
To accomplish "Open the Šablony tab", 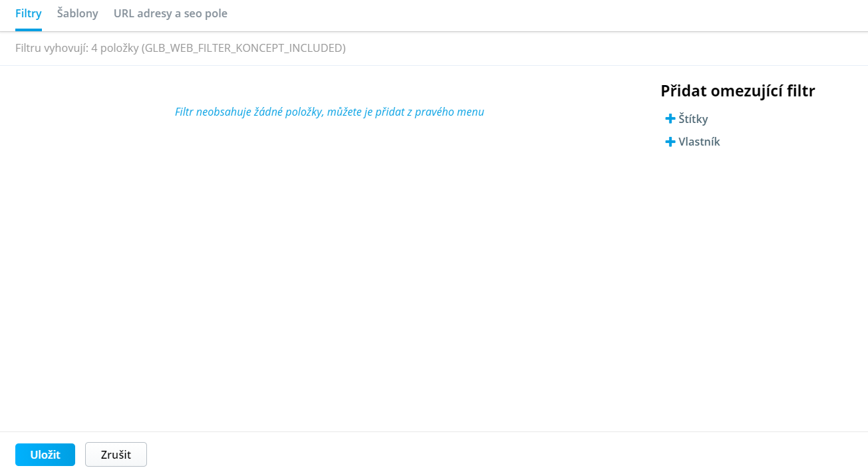I will 78,13.
